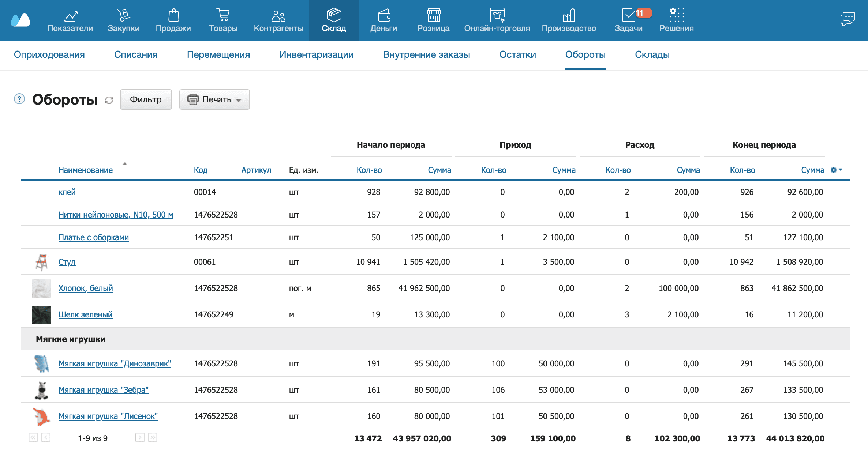
Task: Open the Печать dropdown
Action: pyautogui.click(x=214, y=99)
